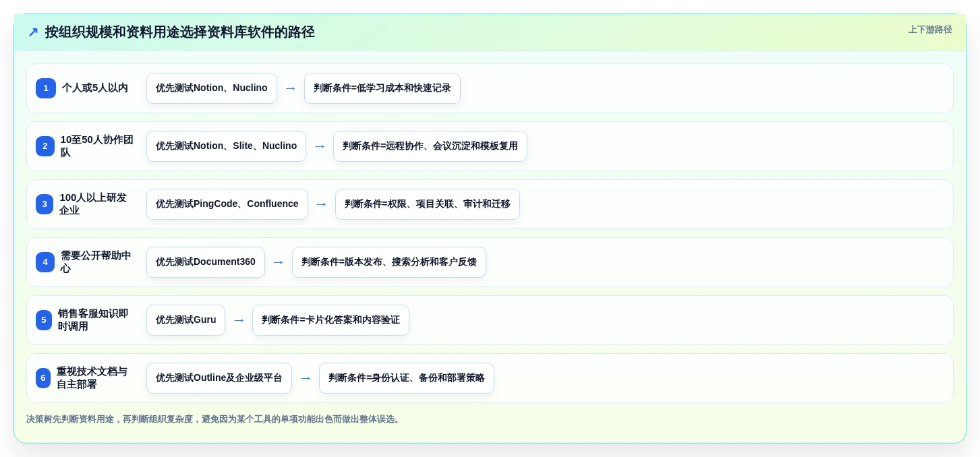Select the 销售客服知识即时调用 row label
The height and width of the screenshot is (457, 980).
93,320
